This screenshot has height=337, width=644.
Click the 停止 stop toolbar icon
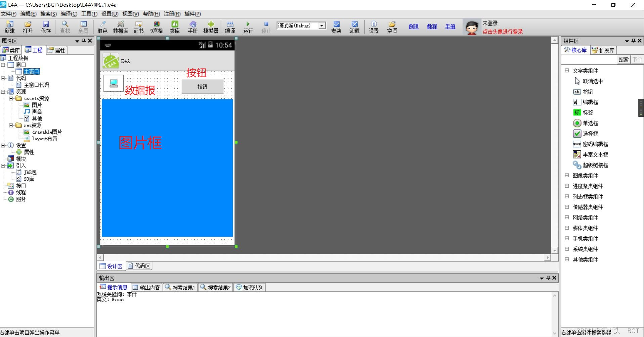266,27
